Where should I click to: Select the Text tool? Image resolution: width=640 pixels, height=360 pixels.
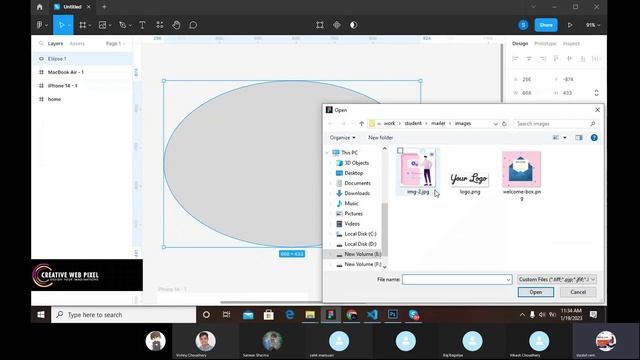coord(142,25)
